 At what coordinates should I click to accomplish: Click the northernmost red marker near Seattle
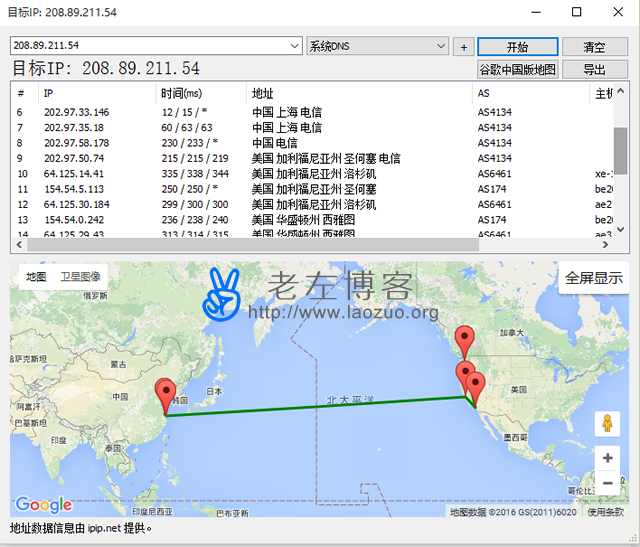(x=463, y=340)
